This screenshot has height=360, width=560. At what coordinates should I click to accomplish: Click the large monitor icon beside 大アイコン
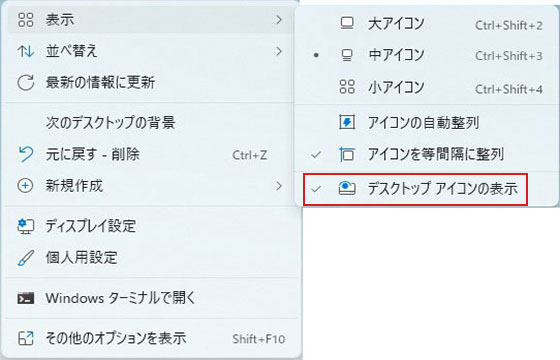click(347, 24)
